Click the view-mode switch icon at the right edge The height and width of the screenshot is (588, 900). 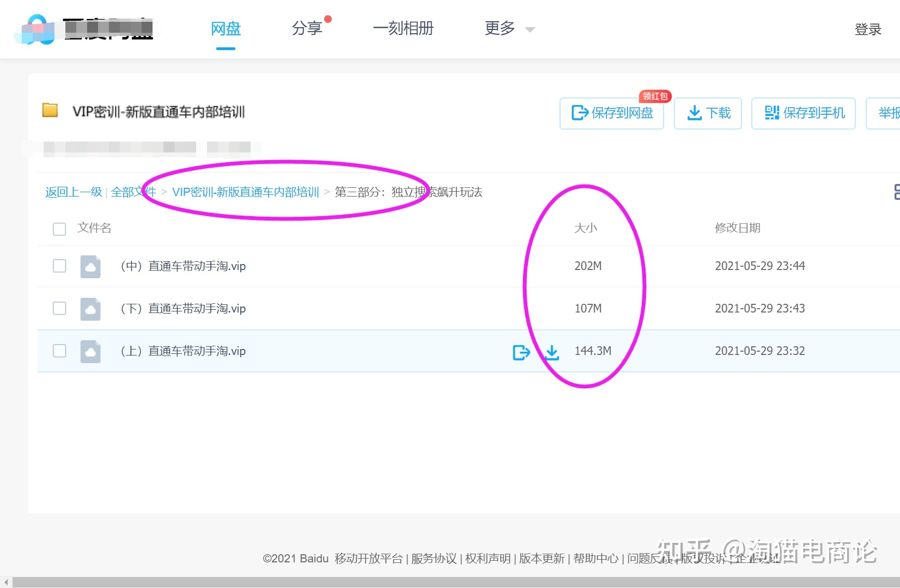pos(896,192)
